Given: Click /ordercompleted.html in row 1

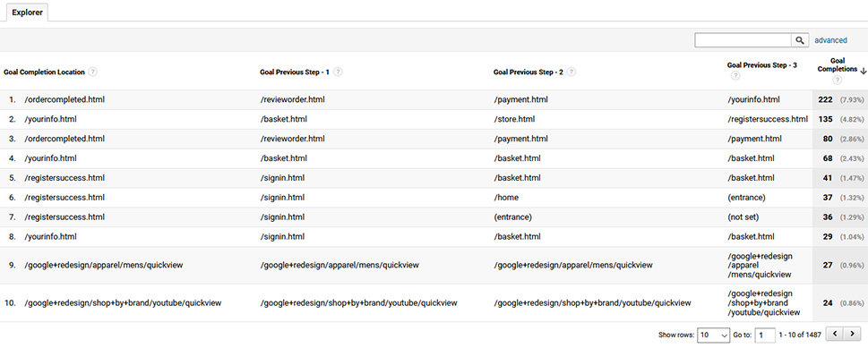Looking at the screenshot, I should tap(64, 99).
